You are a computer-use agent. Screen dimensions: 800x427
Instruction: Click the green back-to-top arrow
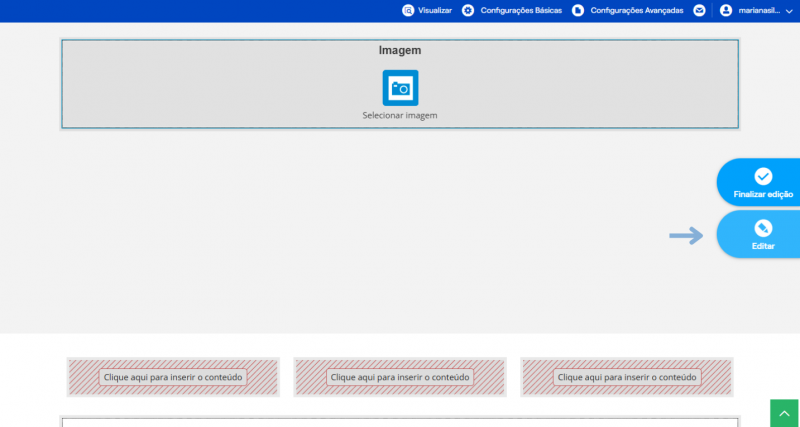point(784,413)
